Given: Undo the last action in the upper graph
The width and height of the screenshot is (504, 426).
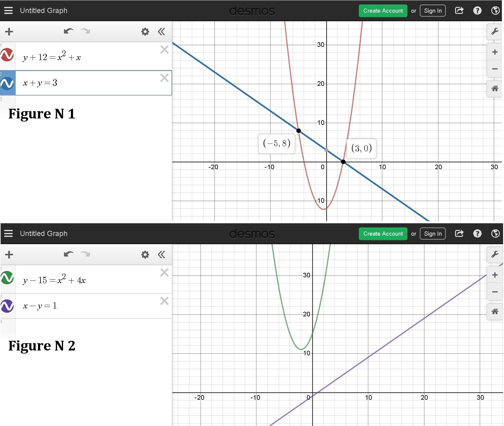Looking at the screenshot, I should tap(69, 31).
